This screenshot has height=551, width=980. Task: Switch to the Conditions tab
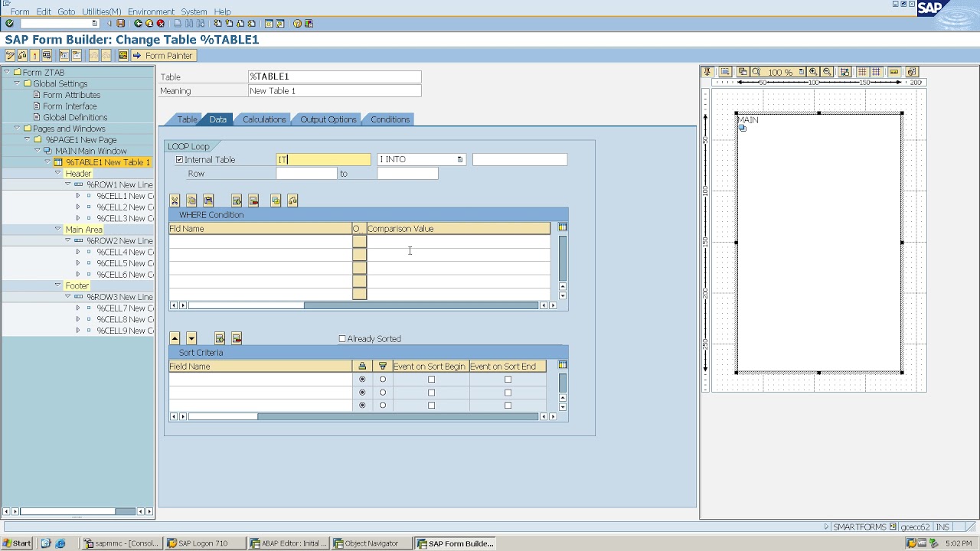tap(390, 119)
